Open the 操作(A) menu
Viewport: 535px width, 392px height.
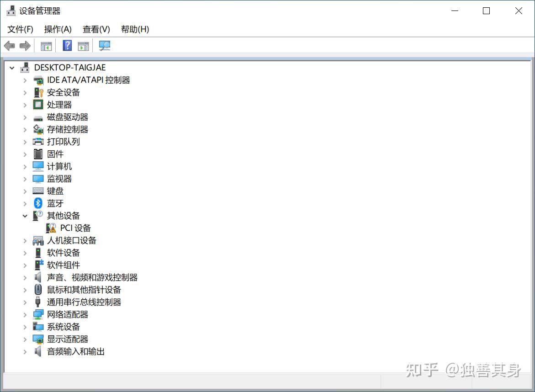click(x=58, y=29)
